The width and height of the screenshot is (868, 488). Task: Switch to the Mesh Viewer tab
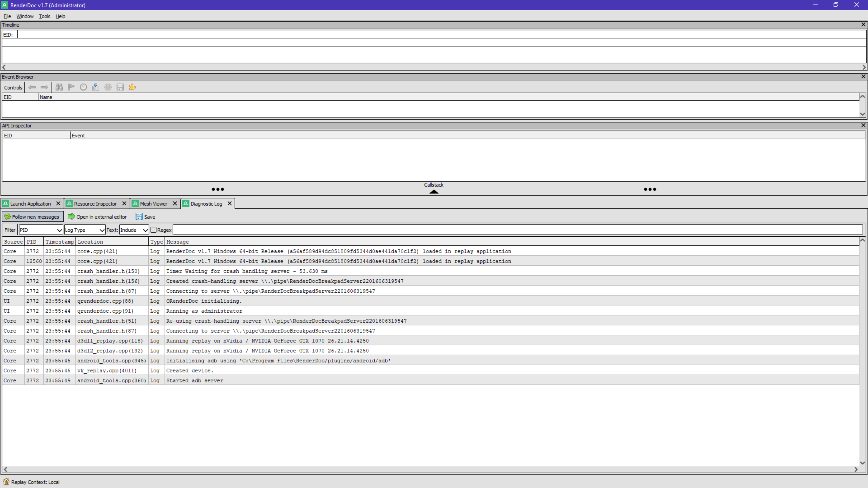[x=153, y=204]
